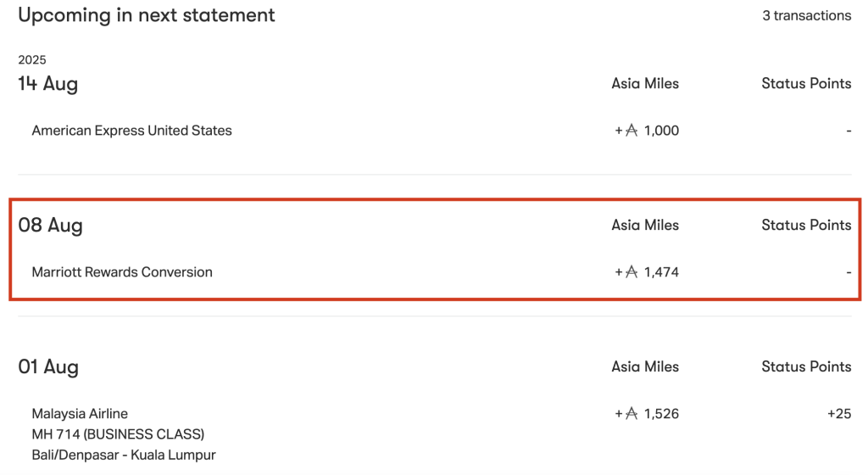The image size is (868, 475).
Task: Select the Marriott Rewards Conversion entry
Action: point(122,272)
